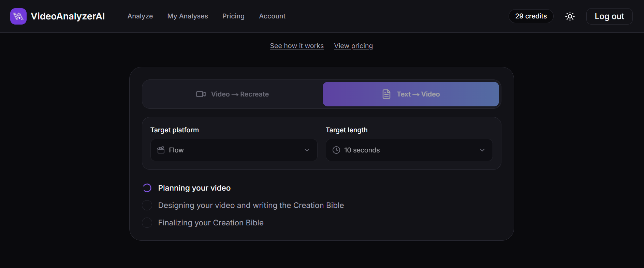Select the Text → Video tab
Viewport: 644px width, 268px height.
411,94
